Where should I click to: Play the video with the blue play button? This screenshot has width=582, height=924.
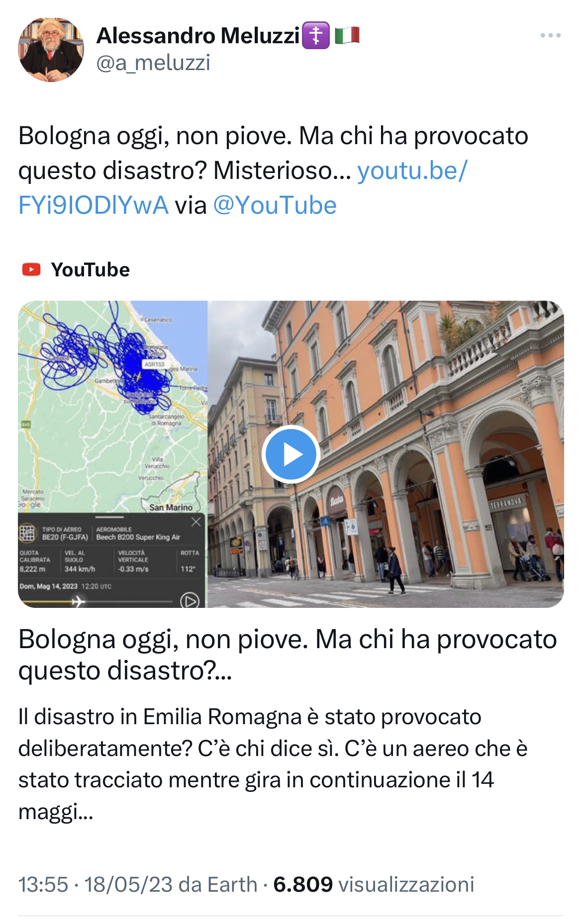point(291,454)
